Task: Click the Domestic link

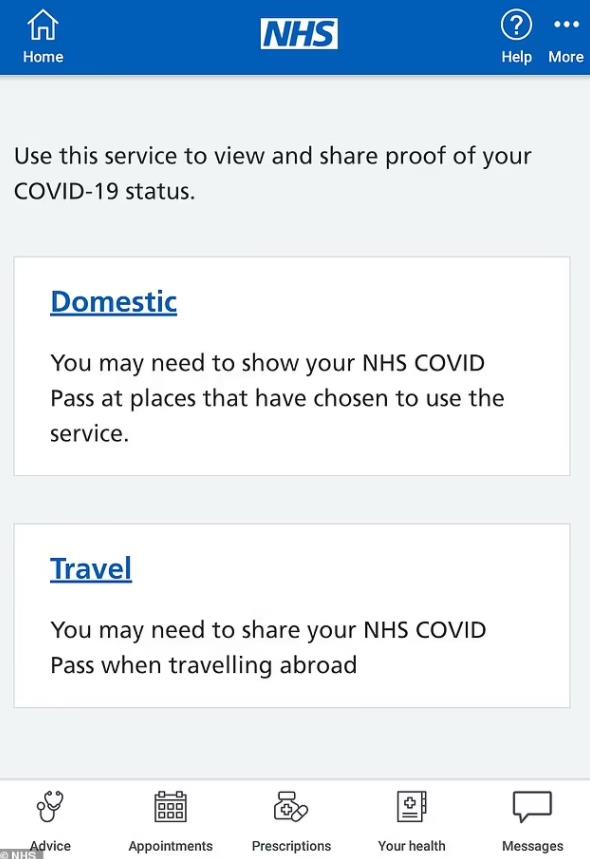Action: [x=113, y=302]
